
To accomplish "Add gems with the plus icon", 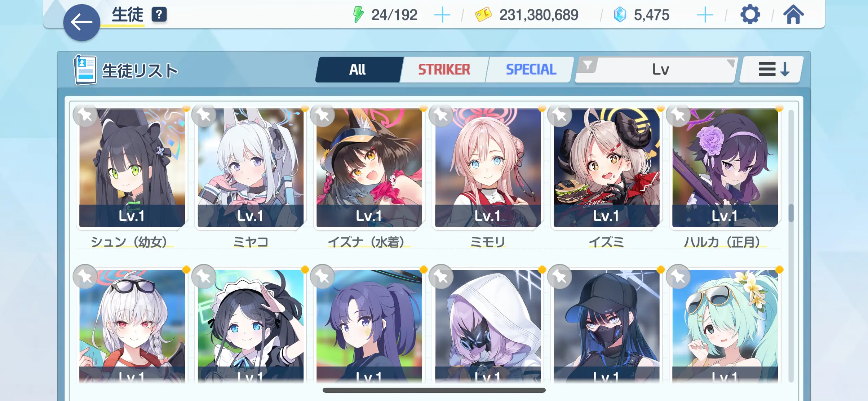I will [705, 15].
